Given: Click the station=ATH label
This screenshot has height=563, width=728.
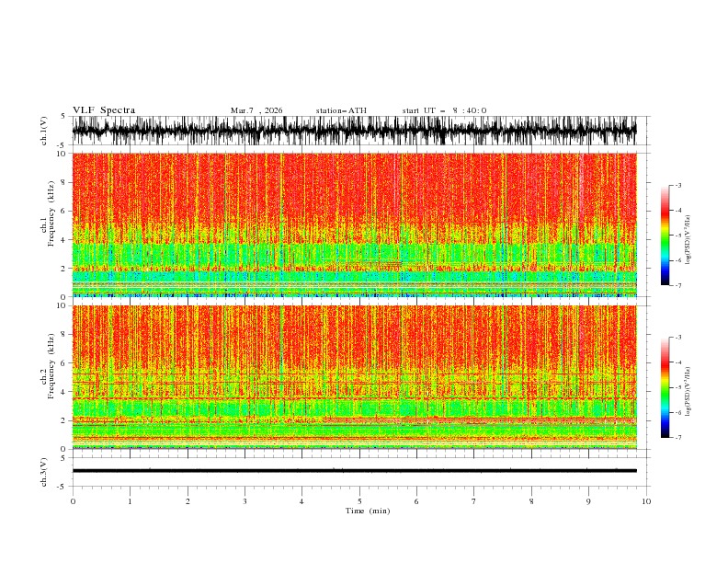Looking at the screenshot, I should (x=341, y=110).
